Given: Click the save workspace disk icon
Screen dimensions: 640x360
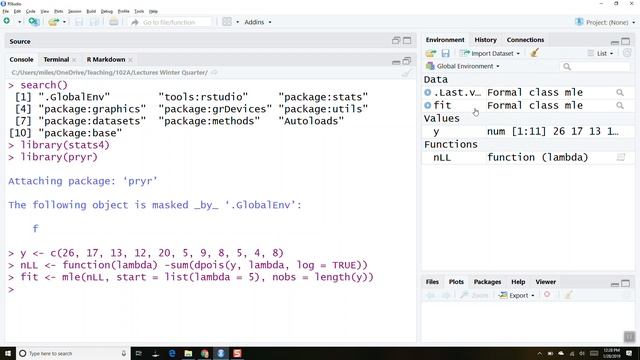Looking at the screenshot, I should (x=445, y=53).
